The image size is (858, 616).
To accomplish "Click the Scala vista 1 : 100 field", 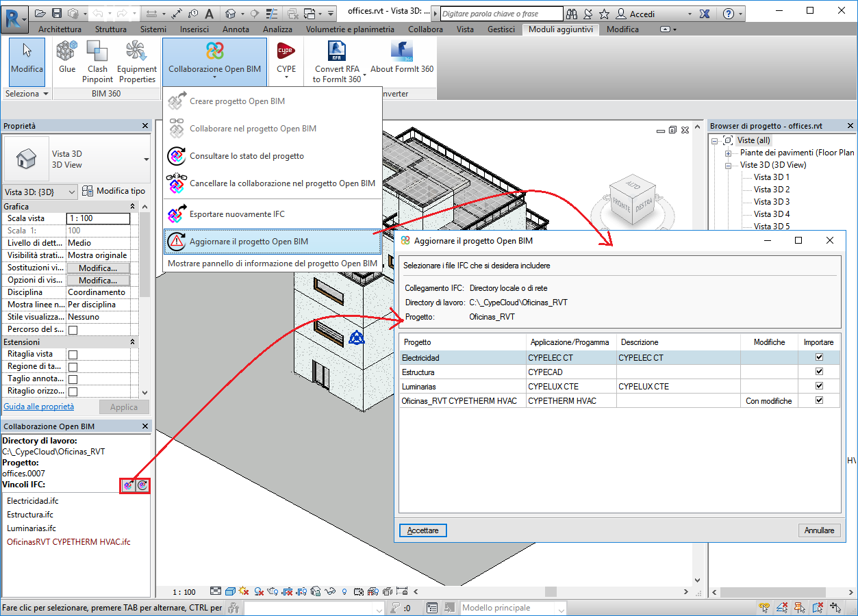I will point(98,218).
